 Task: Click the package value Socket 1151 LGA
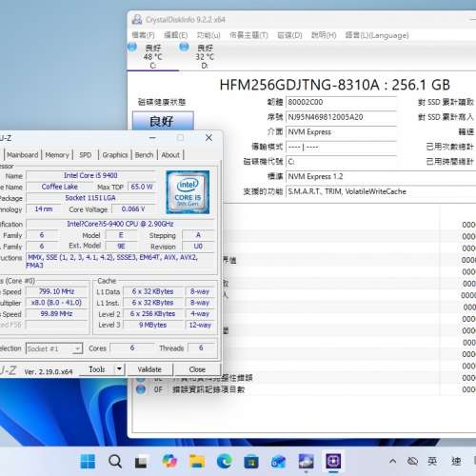point(90,198)
